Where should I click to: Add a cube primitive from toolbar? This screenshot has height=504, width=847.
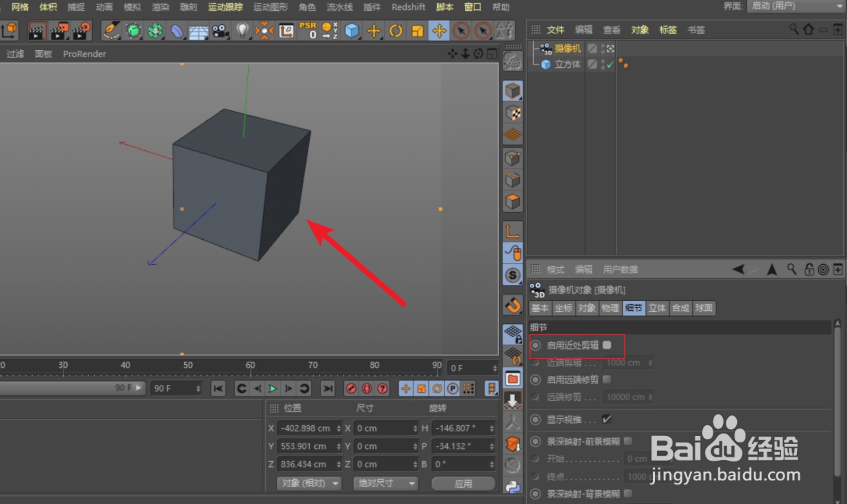pos(352,31)
